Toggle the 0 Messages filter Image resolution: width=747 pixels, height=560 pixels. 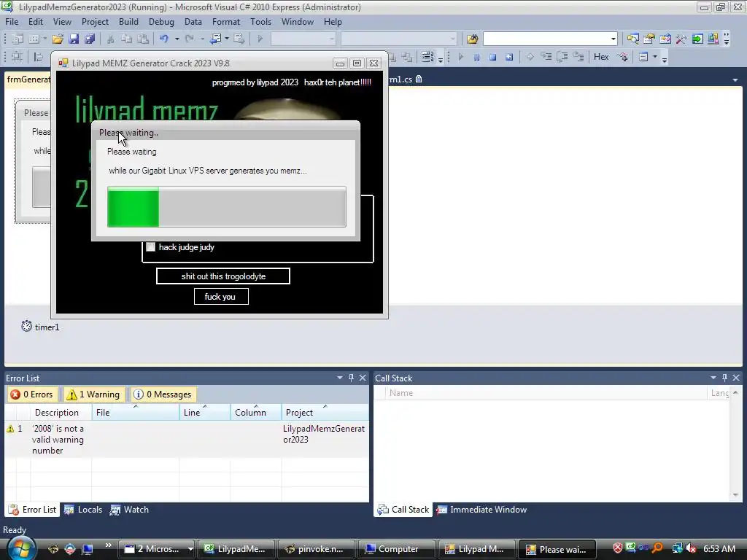point(163,394)
